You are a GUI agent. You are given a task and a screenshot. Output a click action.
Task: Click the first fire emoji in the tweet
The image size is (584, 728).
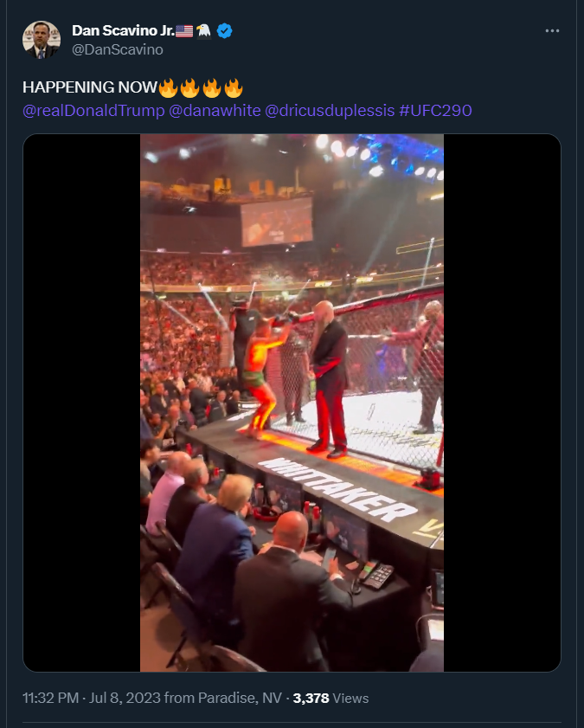pos(168,87)
